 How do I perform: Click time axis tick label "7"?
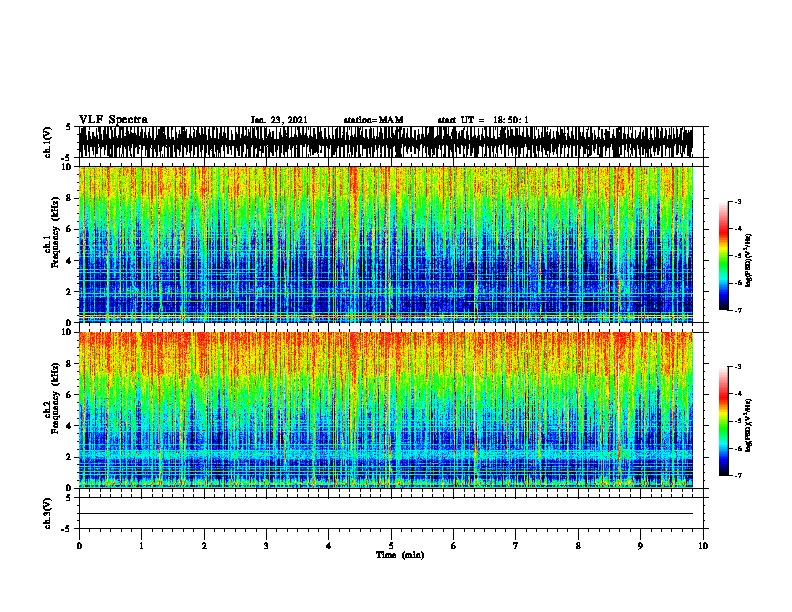516,546
